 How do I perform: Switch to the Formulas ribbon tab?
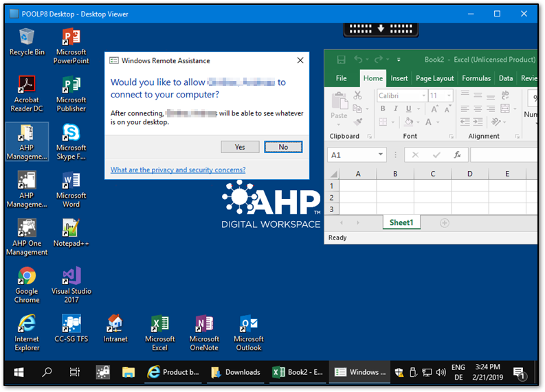tap(476, 78)
